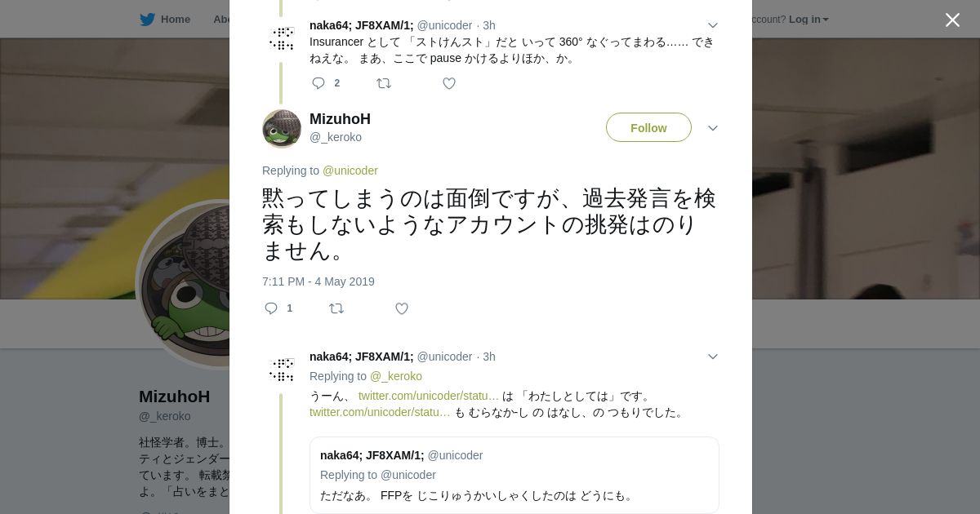980x514 pixels.
Task: Click naka64's avatar on the top tweet
Action: [282, 38]
